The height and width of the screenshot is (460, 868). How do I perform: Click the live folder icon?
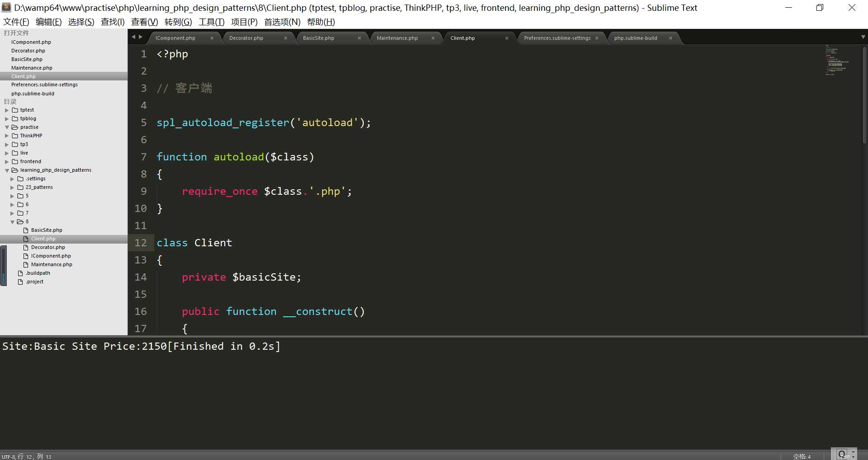point(15,153)
